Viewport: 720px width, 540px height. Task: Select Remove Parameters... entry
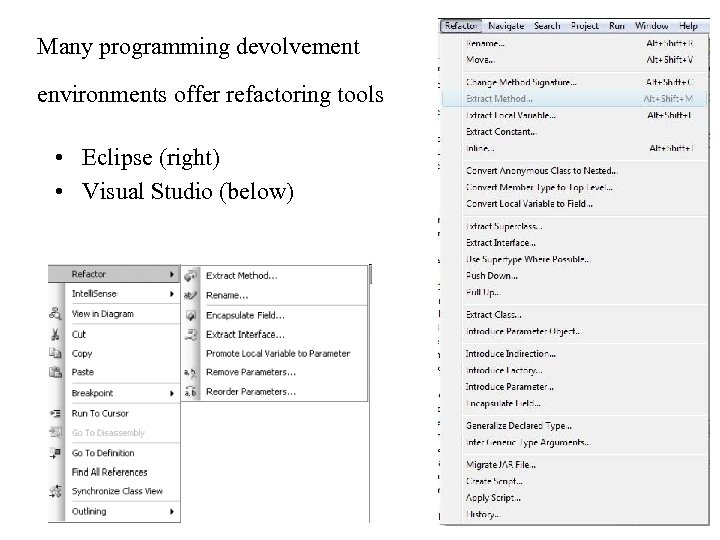[275, 372]
